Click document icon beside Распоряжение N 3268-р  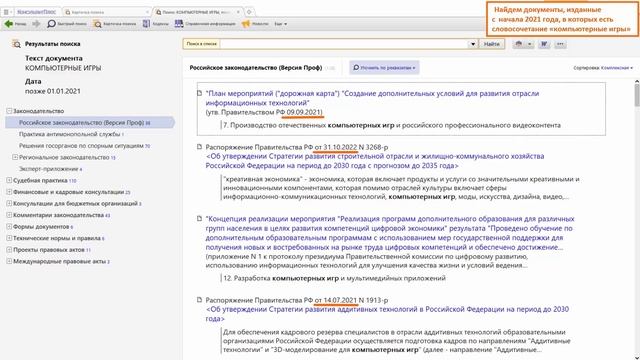point(199,147)
